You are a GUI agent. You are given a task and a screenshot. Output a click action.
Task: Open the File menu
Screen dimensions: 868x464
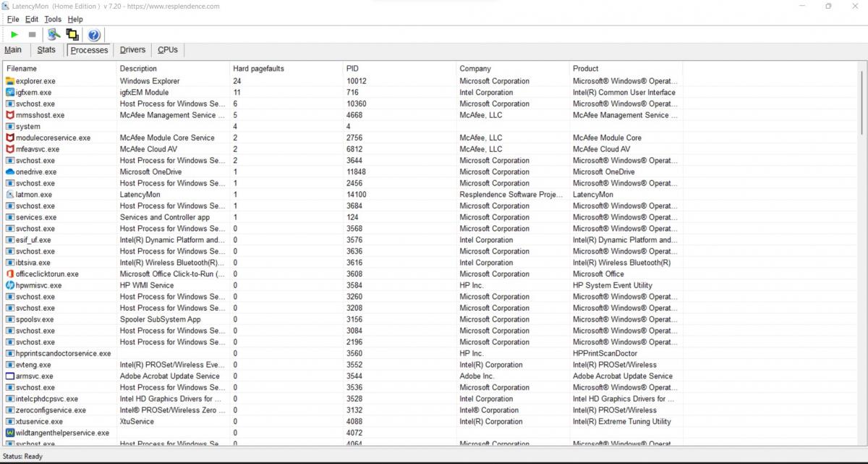[x=13, y=20]
